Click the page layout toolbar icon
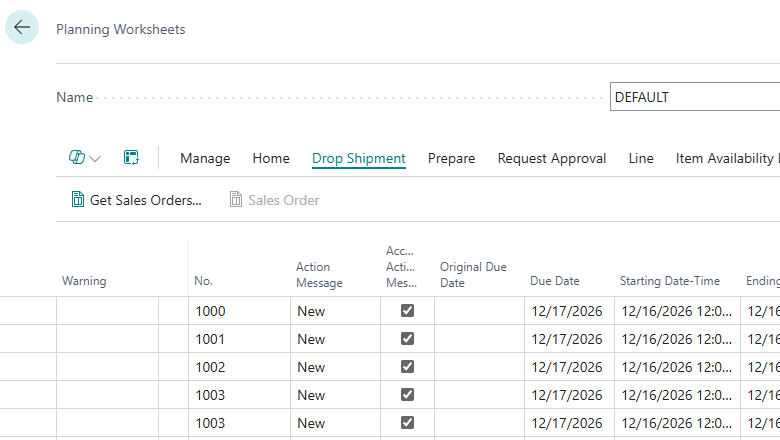This screenshot has height=440, width=780. 131,158
